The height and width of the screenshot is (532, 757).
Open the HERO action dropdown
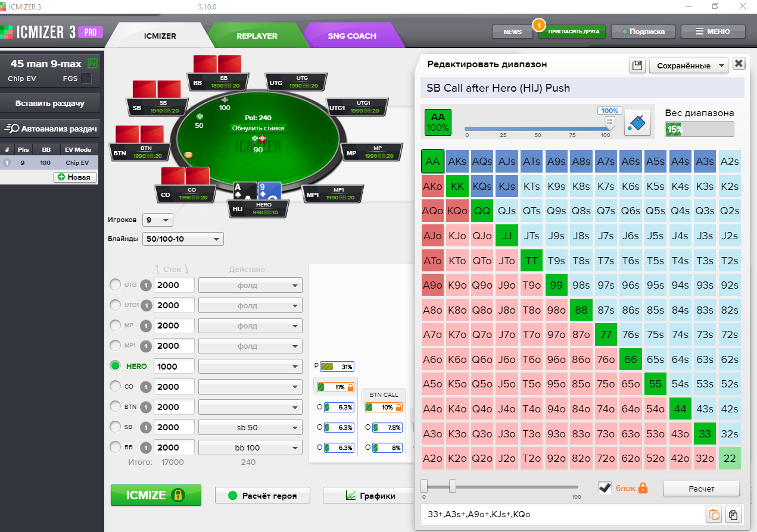(x=250, y=367)
